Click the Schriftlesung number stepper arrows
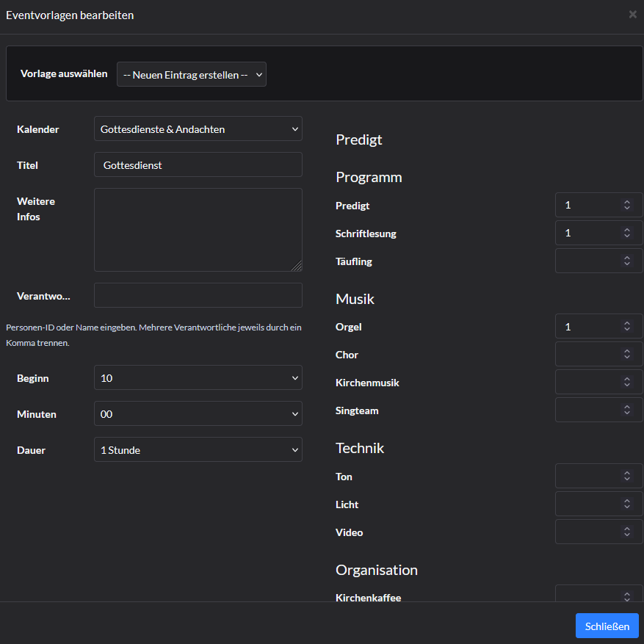Viewport: 644px width, 644px height. click(x=627, y=233)
